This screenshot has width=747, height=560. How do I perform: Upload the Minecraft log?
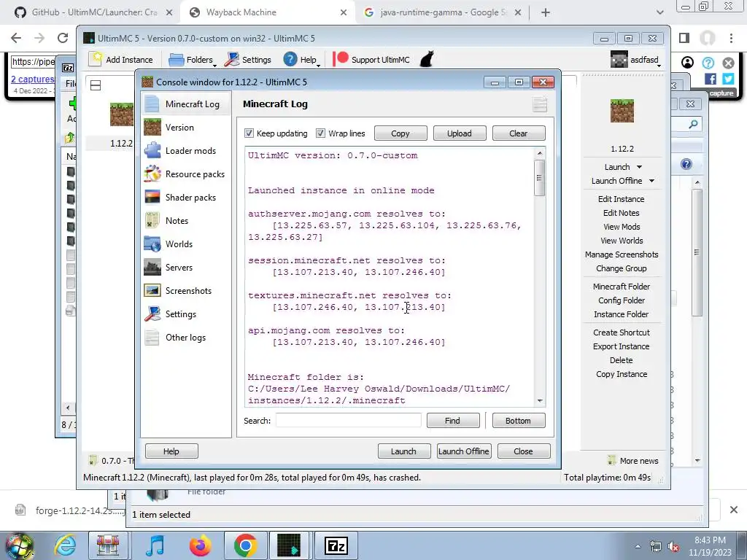(x=460, y=133)
